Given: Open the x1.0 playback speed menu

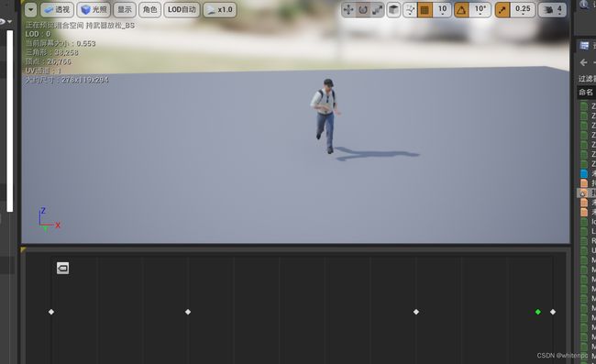Looking at the screenshot, I should coord(220,10).
